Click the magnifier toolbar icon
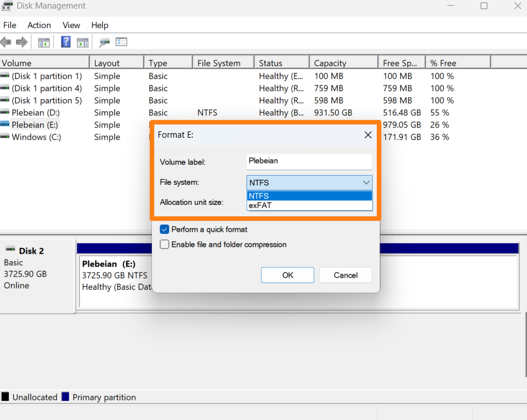 pos(104,41)
